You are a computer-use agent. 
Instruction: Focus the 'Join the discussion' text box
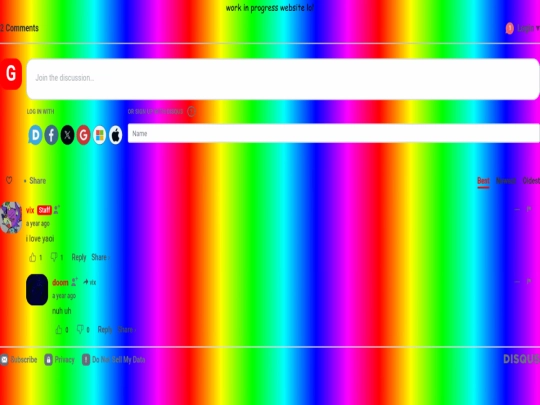(x=283, y=79)
